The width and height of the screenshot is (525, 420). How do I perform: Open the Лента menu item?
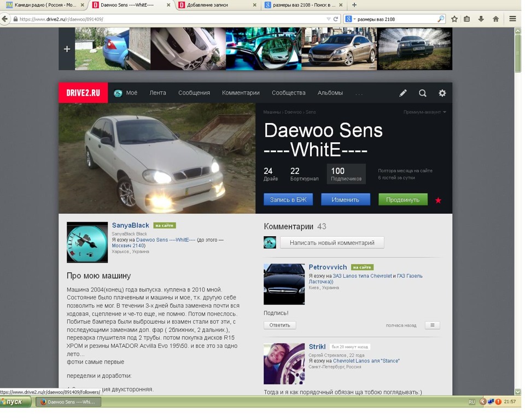(157, 93)
